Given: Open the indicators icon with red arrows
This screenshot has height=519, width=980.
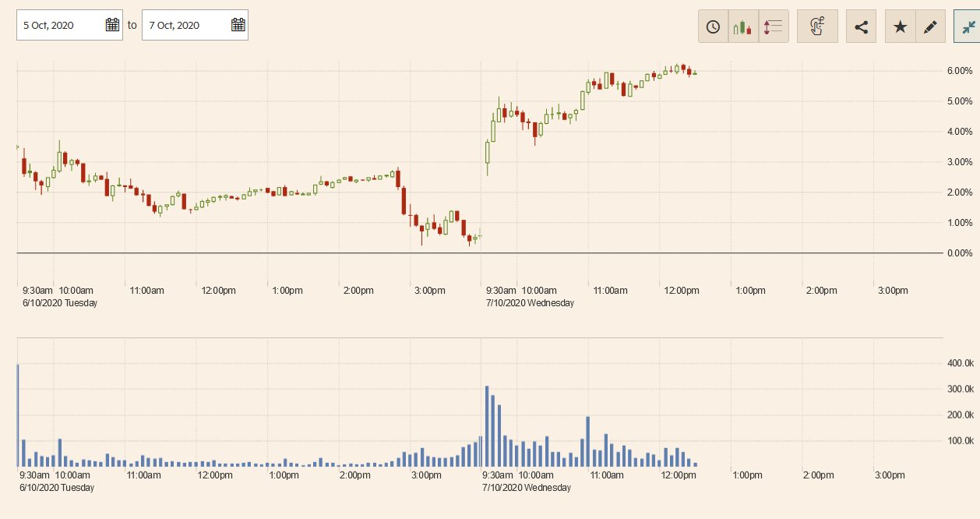Looking at the screenshot, I should coord(774,26).
